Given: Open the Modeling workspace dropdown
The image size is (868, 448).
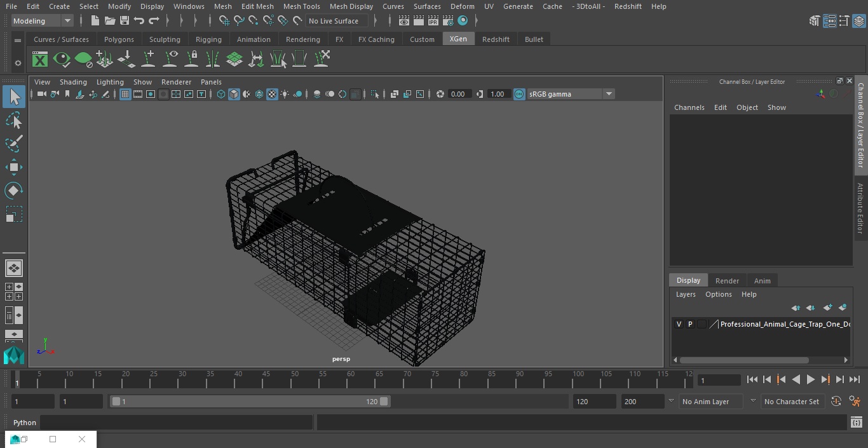Looking at the screenshot, I should pos(43,21).
